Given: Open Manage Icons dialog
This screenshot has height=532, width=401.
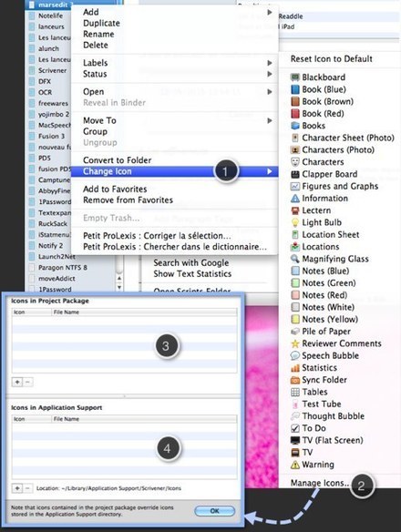Looking at the screenshot, I should pyautogui.click(x=320, y=483).
